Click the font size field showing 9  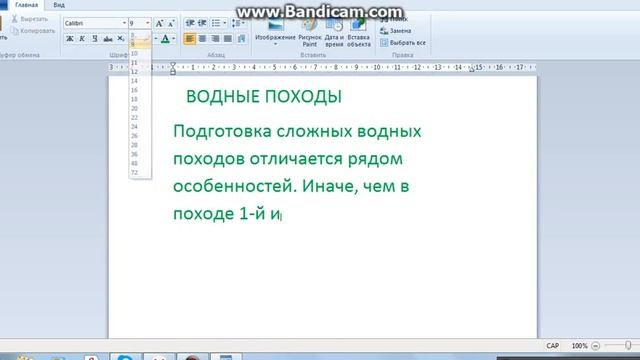tap(137, 23)
